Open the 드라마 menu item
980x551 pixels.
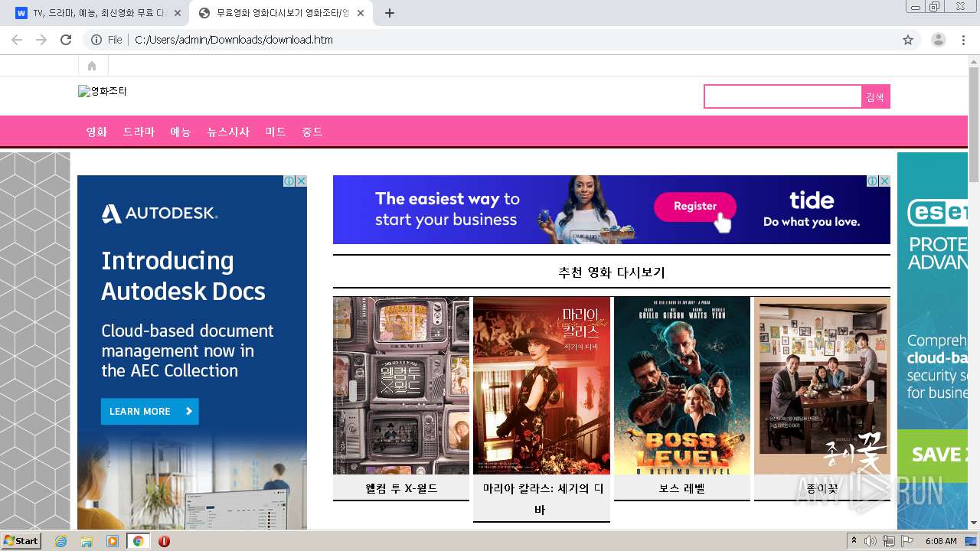point(139,132)
